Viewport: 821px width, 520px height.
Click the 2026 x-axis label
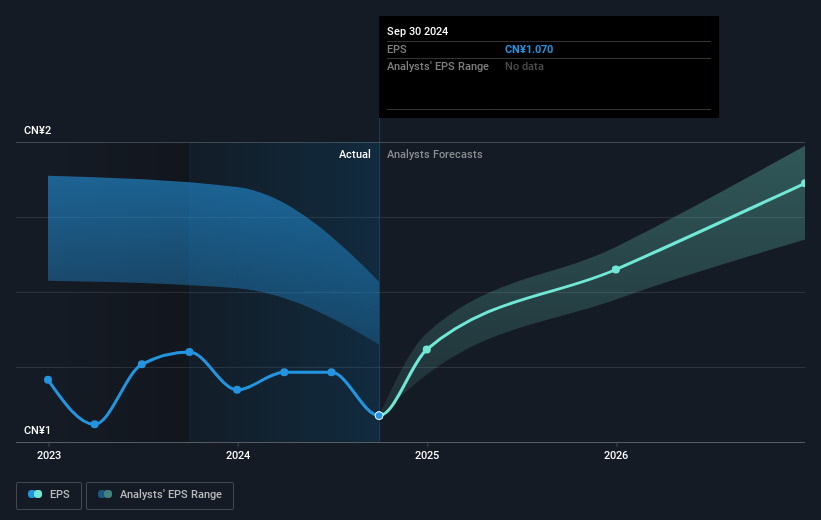coord(616,456)
